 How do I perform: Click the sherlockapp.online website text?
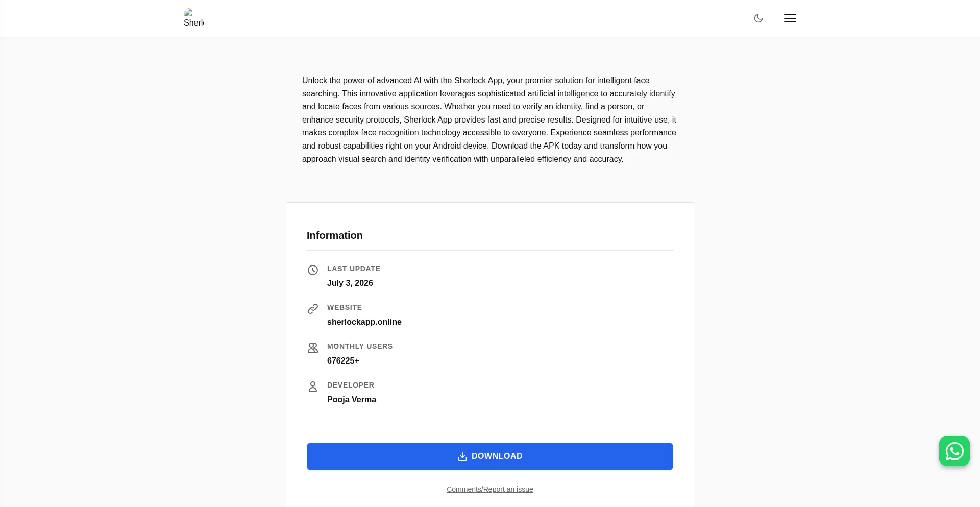pyautogui.click(x=364, y=322)
